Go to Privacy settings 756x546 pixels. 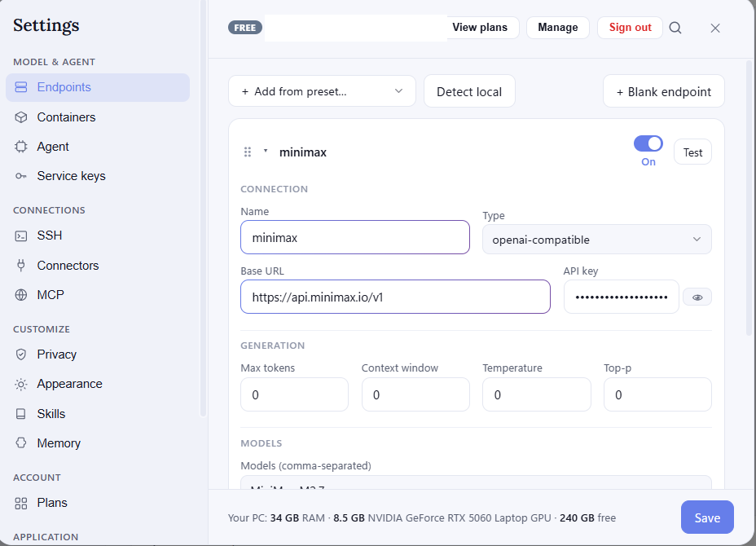(x=98, y=354)
